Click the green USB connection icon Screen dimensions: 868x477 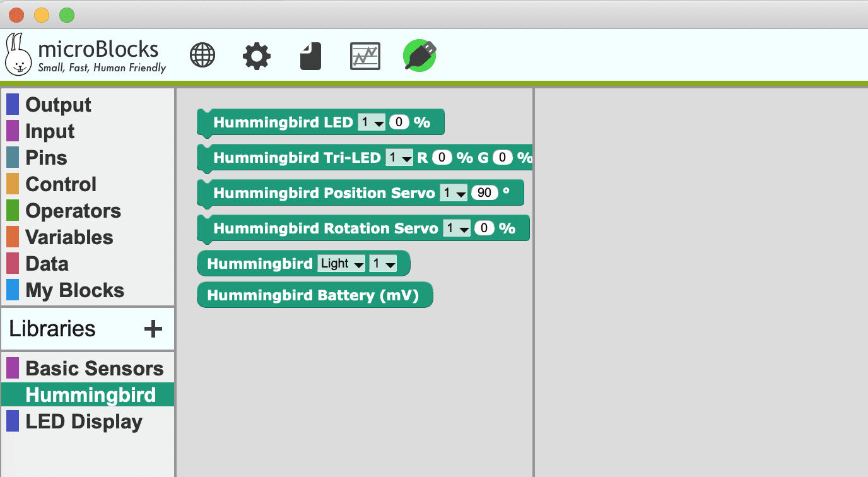pos(419,56)
